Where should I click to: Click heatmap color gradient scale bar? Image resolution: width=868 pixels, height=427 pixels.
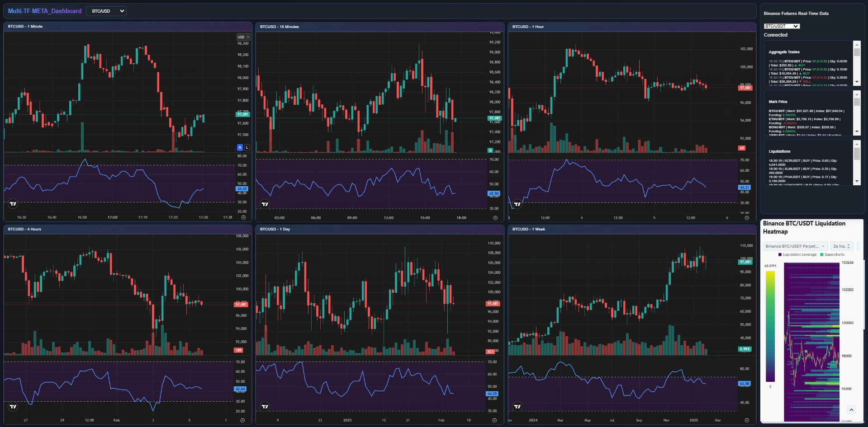click(x=770, y=326)
